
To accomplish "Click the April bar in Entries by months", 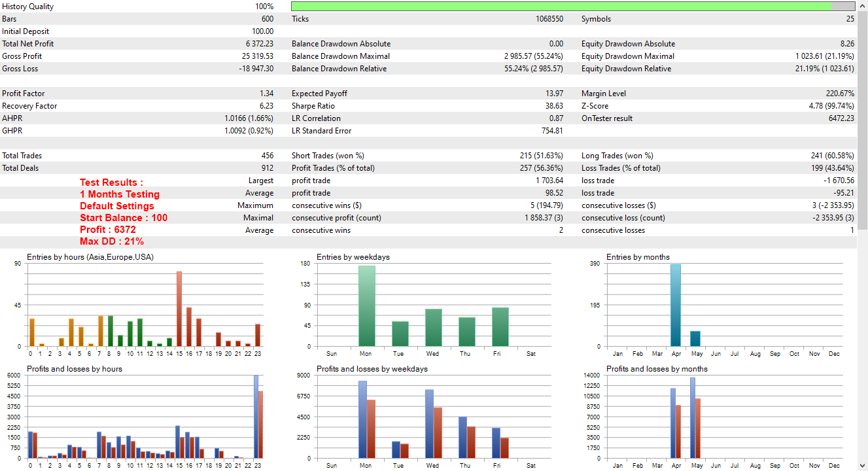I will point(676,305).
